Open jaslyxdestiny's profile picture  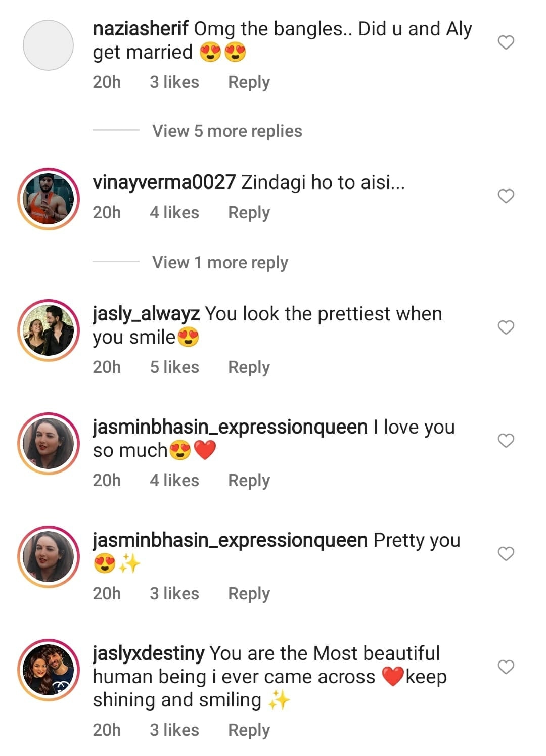coord(49,670)
